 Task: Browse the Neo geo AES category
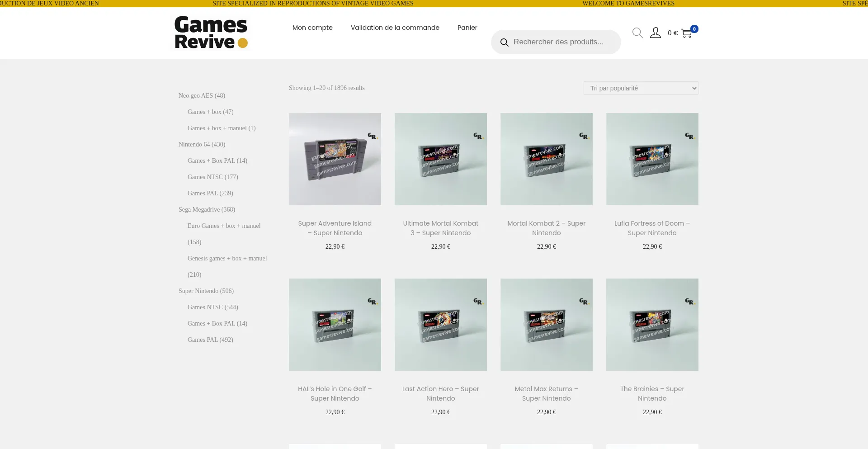(202, 95)
